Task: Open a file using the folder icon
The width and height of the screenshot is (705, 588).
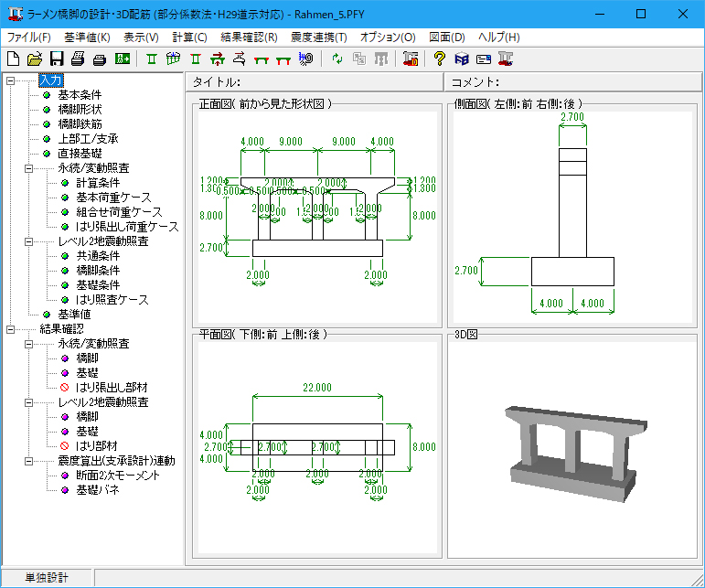Action: (35, 59)
